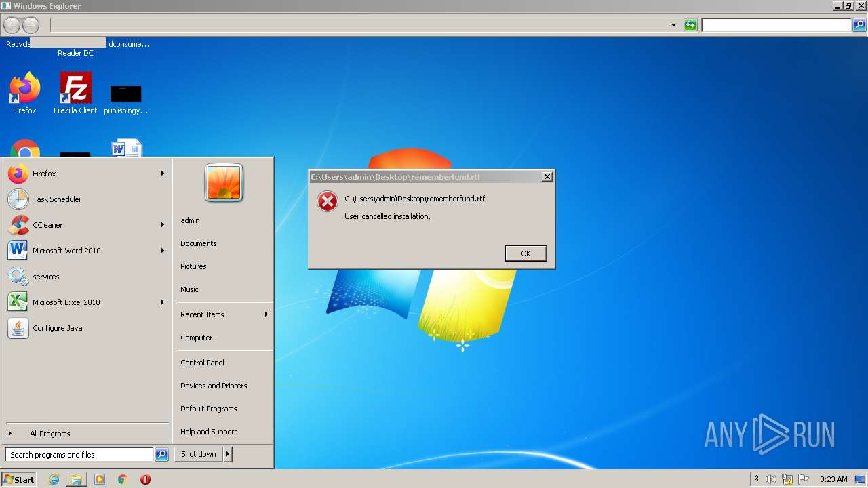
Task: Click the Action Center flag icon
Action: 804,479
